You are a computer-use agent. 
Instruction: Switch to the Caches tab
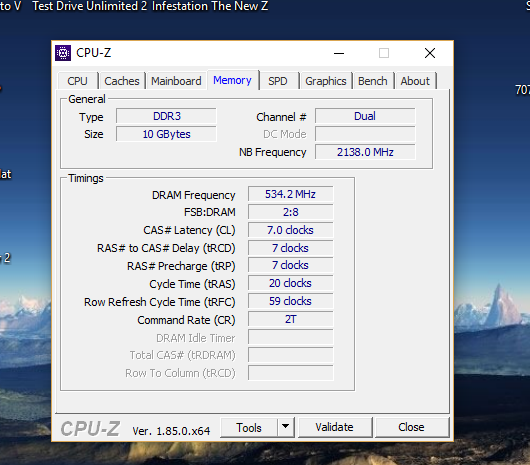(x=122, y=81)
